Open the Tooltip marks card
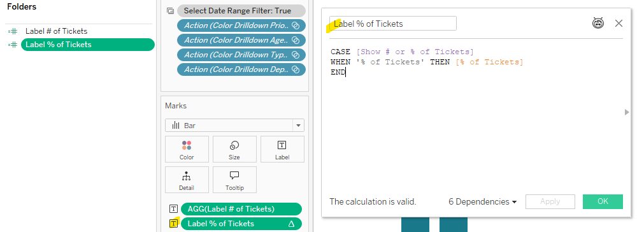 point(234,180)
